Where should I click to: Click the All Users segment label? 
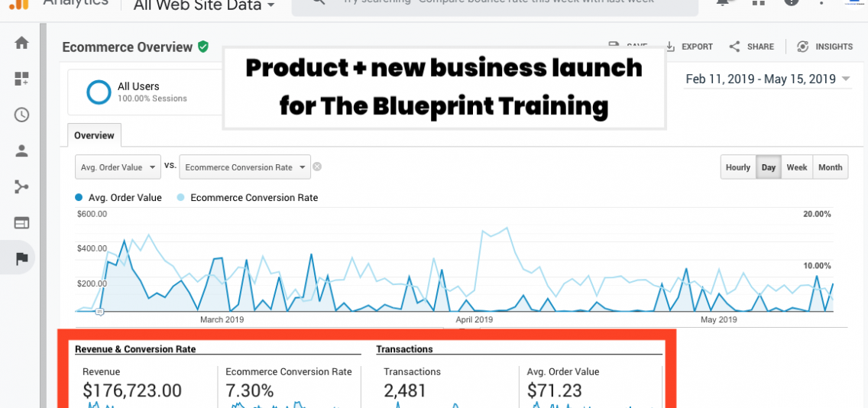point(138,86)
